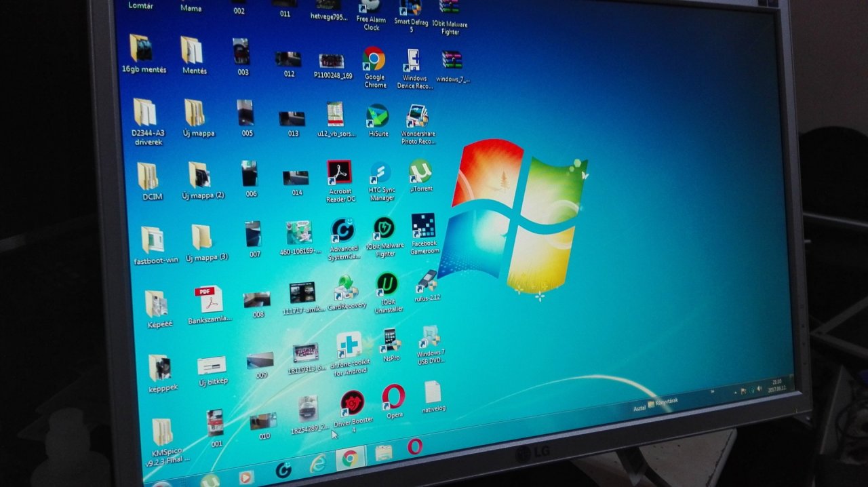Open Windows Explorer from the taskbar
This screenshot has height=487, width=868.
click(x=384, y=453)
